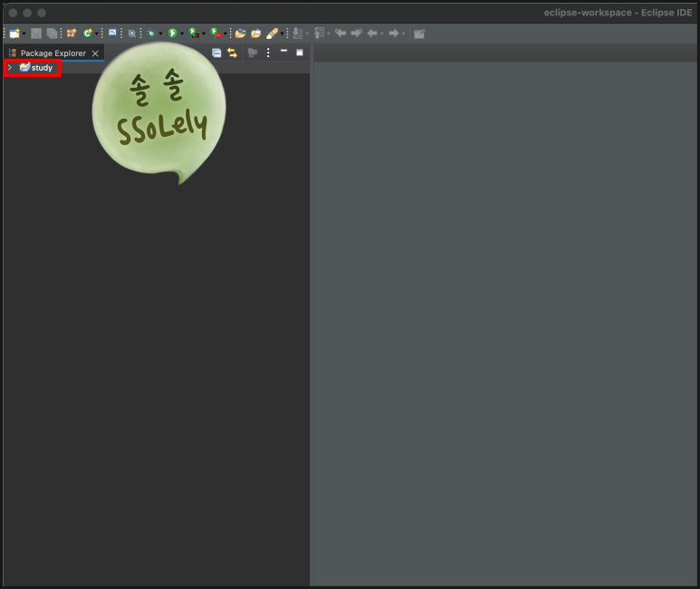Minimize the Package Explorer view
Screen dimensions: 700x589
pyautogui.click(x=283, y=51)
